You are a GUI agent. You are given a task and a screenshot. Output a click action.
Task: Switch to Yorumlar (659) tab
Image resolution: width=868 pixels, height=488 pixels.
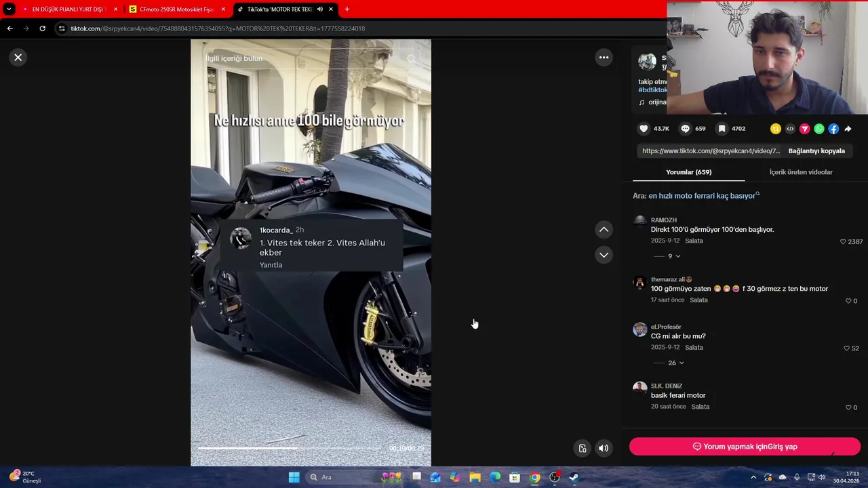(x=688, y=172)
